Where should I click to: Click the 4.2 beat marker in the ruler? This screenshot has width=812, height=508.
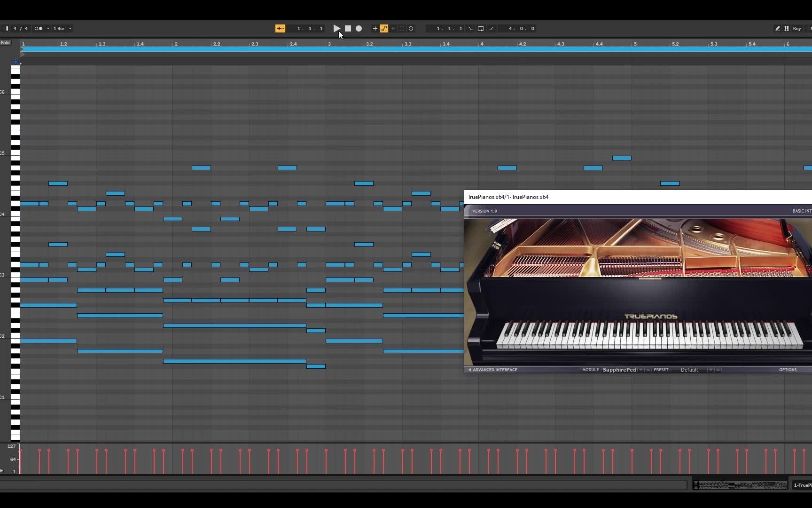pyautogui.click(x=522, y=44)
